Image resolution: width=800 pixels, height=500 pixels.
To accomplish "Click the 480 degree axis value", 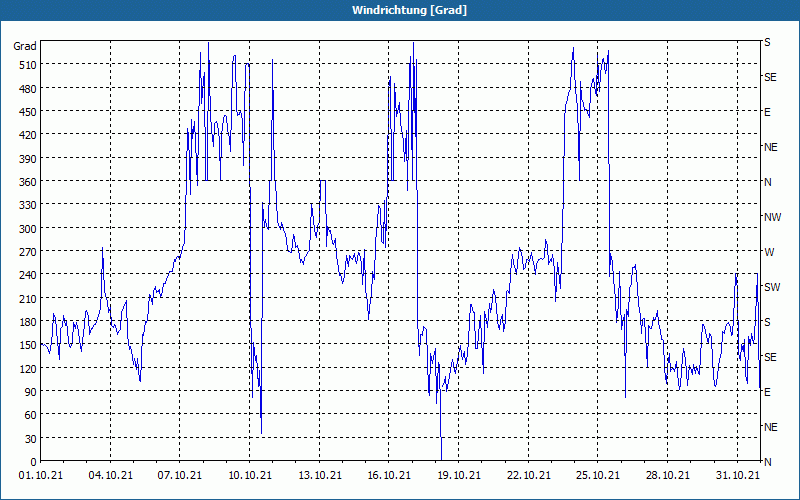I will click(x=28, y=88).
